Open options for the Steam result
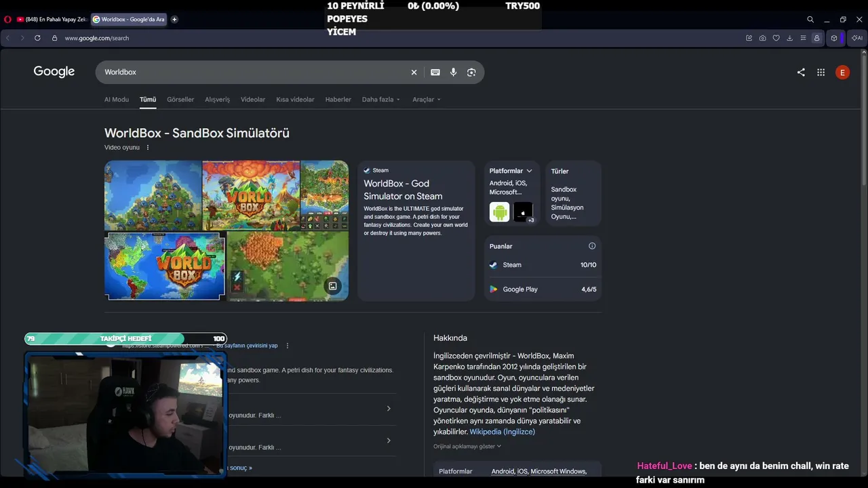Screen dimensions: 868x488 (288, 346)
